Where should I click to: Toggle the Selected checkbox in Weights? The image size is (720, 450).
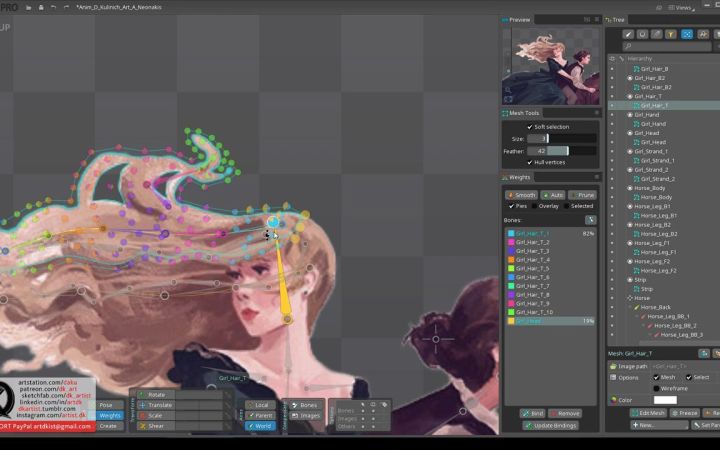pyautogui.click(x=567, y=206)
